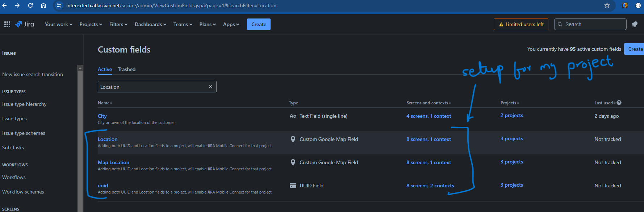The height and width of the screenshot is (212, 644).
Task: Open 3 projects link for Location
Action: click(x=511, y=138)
